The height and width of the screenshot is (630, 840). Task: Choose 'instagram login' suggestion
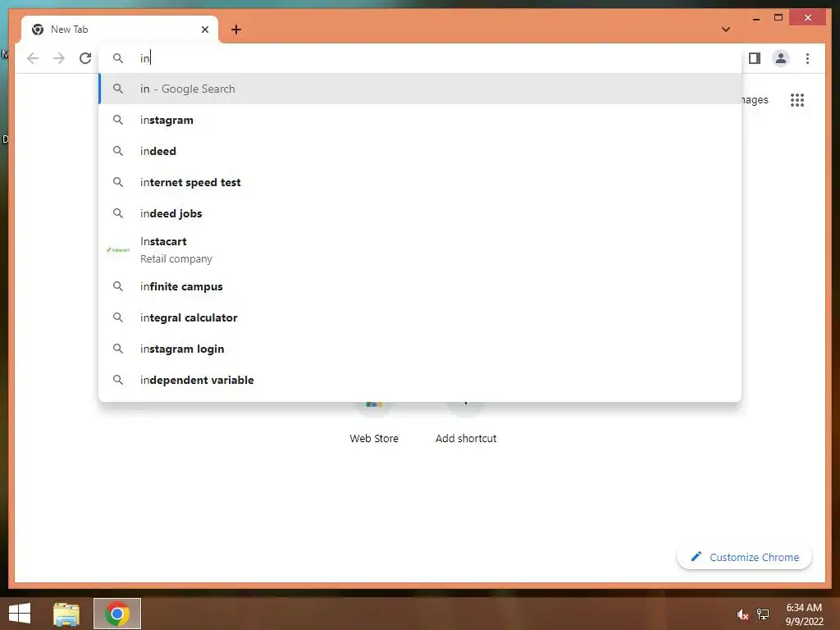421,349
